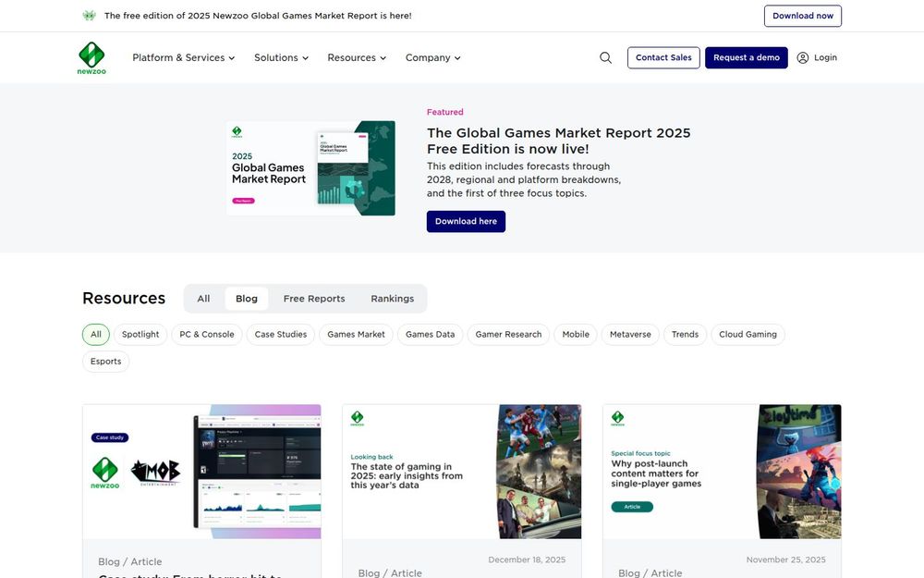Filter by Cloud Gaming
This screenshot has height=578, width=924.
click(x=748, y=335)
